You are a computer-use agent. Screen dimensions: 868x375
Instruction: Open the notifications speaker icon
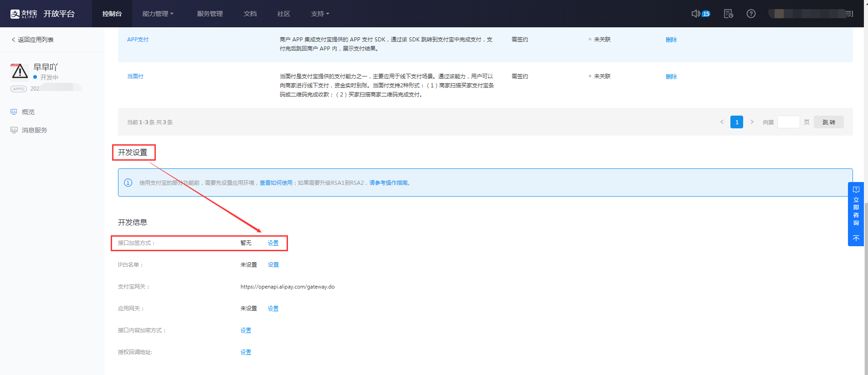(x=695, y=14)
